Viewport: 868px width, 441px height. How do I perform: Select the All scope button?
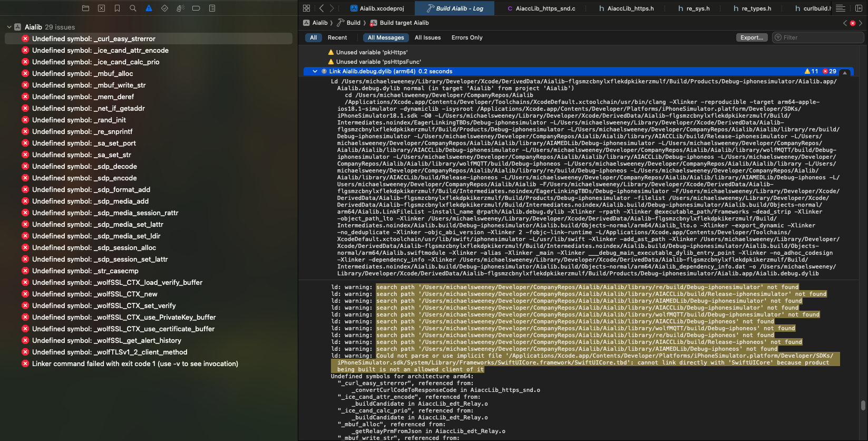point(313,37)
